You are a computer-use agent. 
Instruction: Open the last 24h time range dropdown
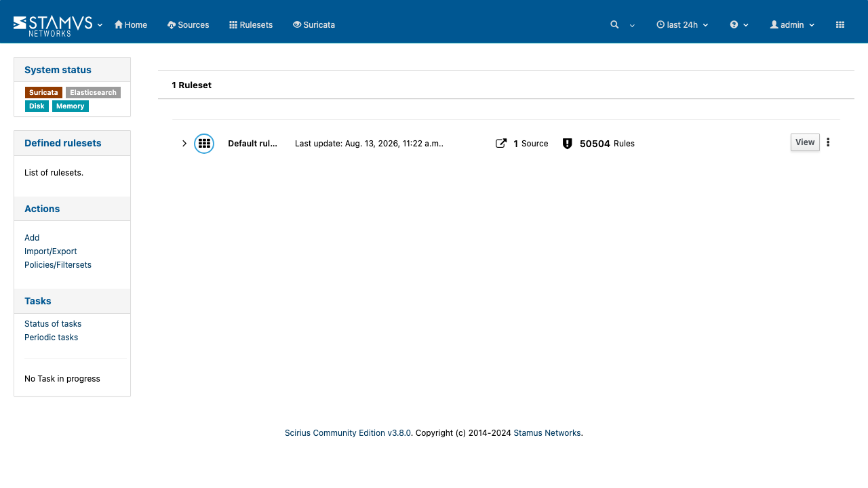[682, 25]
